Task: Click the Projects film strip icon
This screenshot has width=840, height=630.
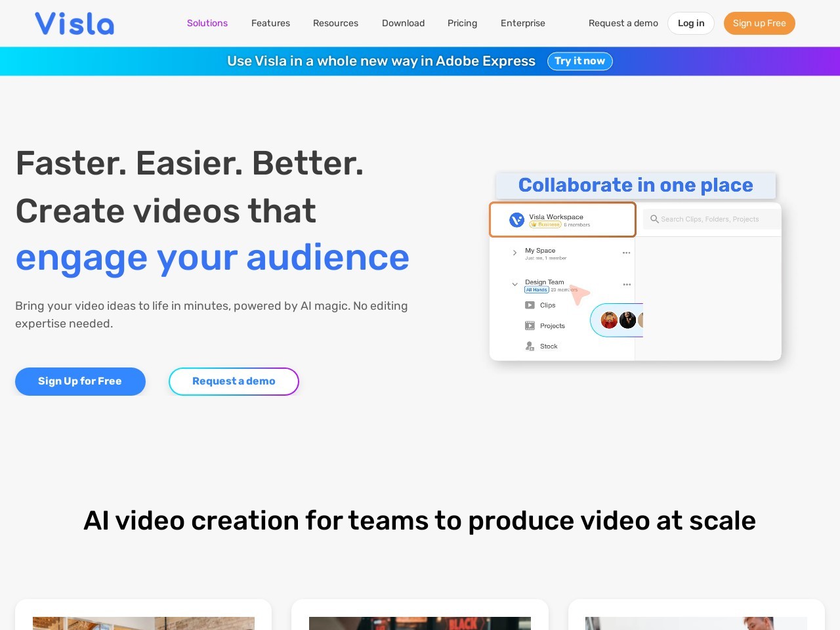Action: (530, 325)
